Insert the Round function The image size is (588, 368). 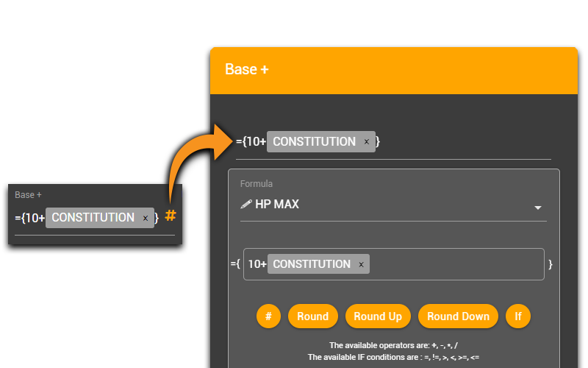[312, 316]
